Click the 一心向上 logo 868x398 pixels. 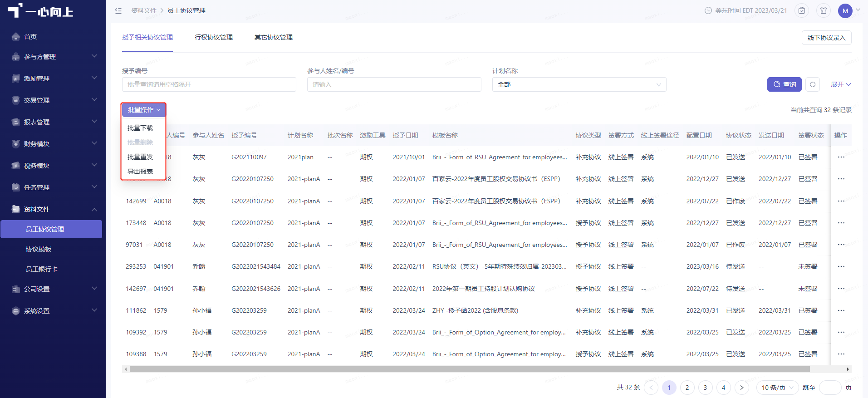(40, 11)
